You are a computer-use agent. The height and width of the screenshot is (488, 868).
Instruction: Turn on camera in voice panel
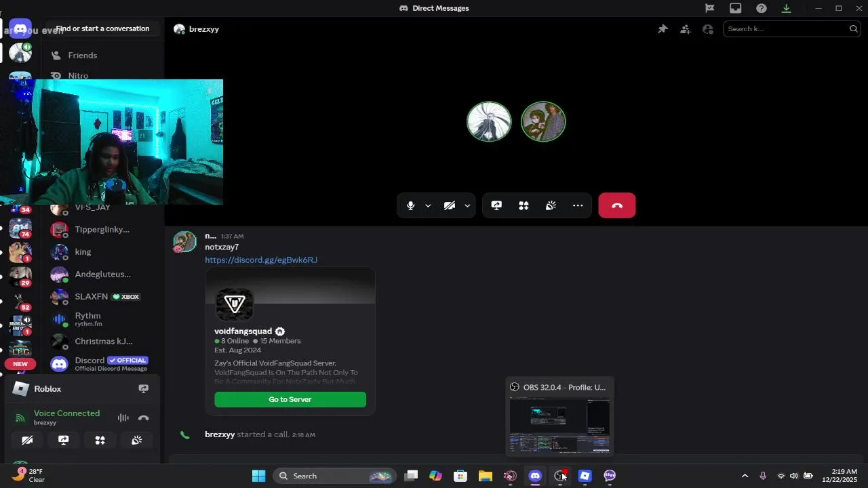point(27,441)
